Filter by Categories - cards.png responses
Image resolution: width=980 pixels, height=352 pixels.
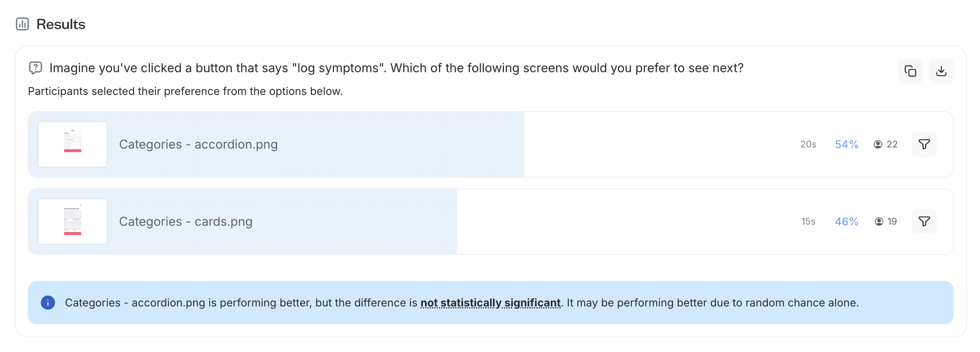tap(924, 222)
